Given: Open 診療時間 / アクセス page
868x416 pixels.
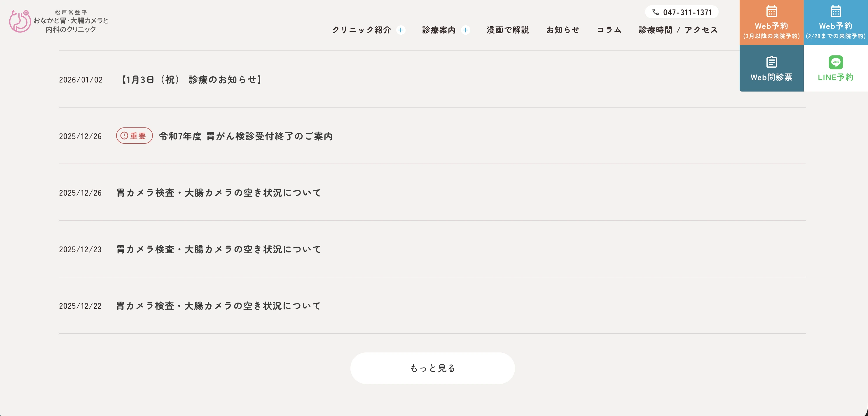Looking at the screenshot, I should coord(678,30).
